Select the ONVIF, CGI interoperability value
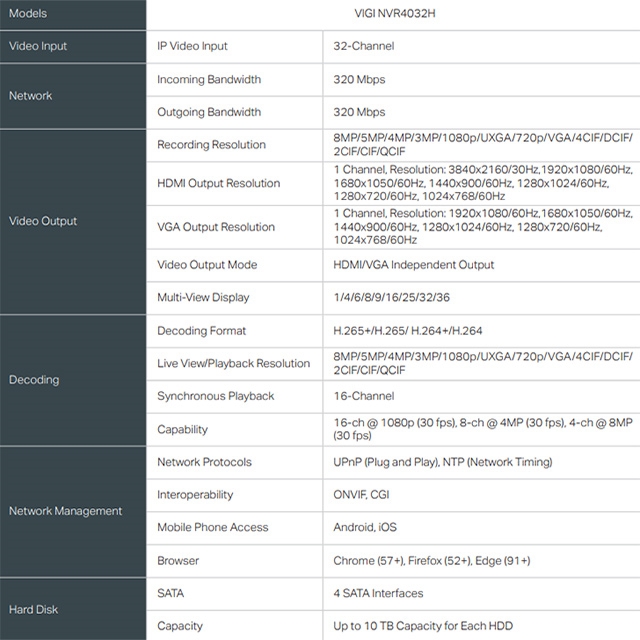Image resolution: width=640 pixels, height=640 pixels. [x=361, y=495]
